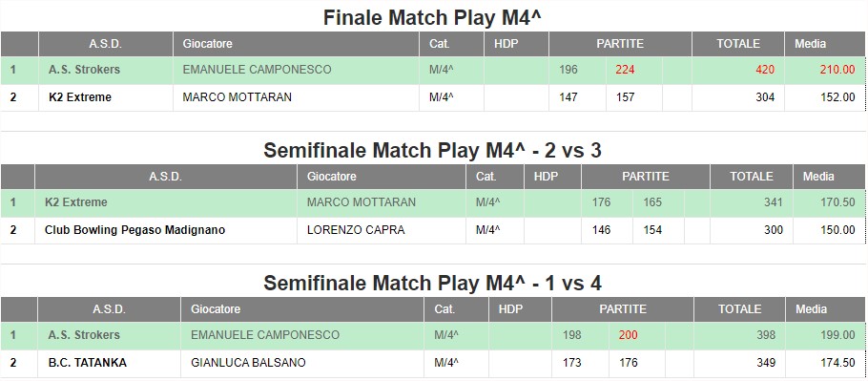Viewport: 868px width, 381px height.
Task: Click LORENZO CAPRA player name
Action: point(356,230)
